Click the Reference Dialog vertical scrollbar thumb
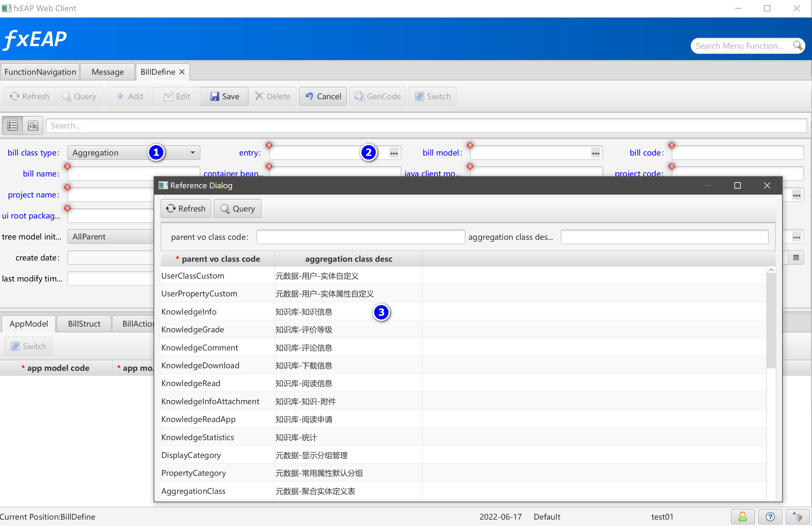This screenshot has height=526, width=812. 771,321
